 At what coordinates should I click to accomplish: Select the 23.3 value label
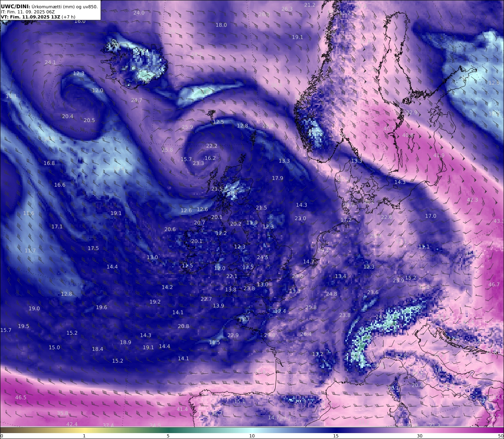tap(198, 163)
